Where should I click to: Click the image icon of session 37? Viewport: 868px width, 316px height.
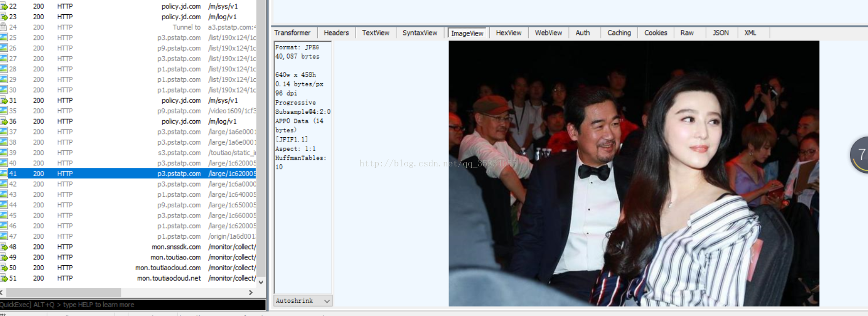tap(4, 132)
